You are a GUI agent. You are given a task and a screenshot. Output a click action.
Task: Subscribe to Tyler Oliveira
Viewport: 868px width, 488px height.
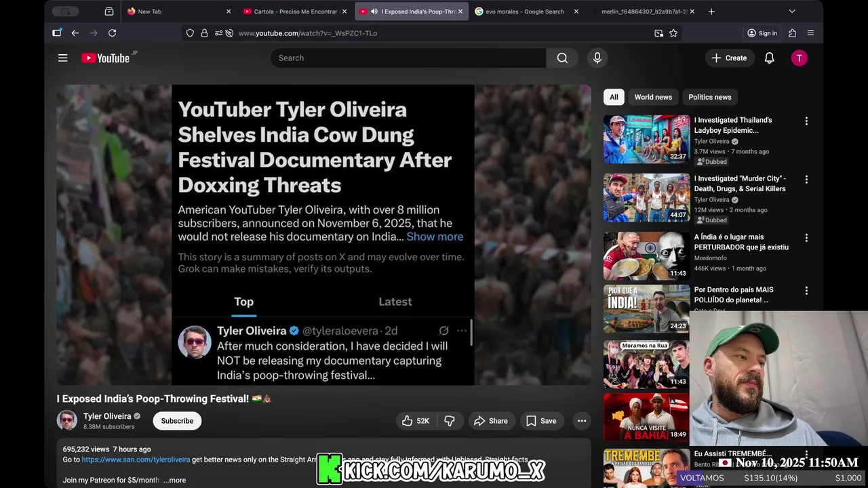tap(177, 421)
